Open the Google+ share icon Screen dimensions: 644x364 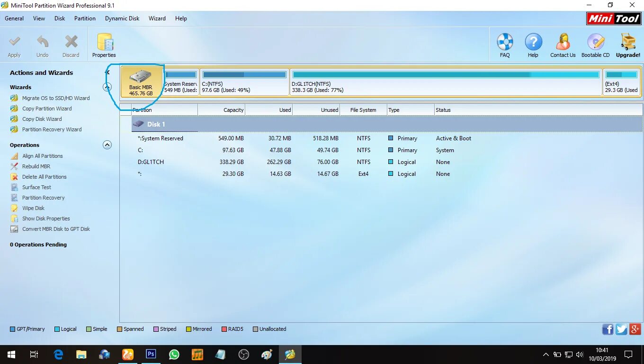(x=635, y=329)
